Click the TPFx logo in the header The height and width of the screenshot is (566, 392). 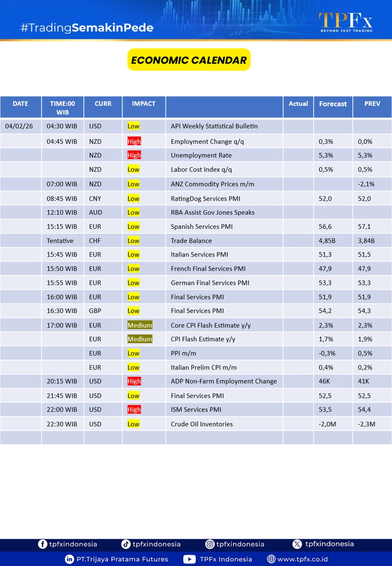[346, 22]
